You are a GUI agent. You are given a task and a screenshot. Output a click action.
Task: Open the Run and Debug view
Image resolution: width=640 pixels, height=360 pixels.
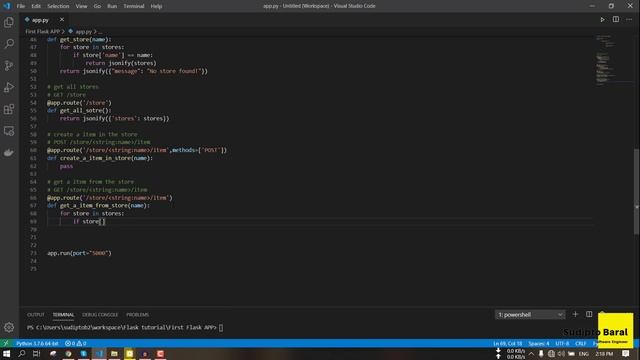[9, 87]
